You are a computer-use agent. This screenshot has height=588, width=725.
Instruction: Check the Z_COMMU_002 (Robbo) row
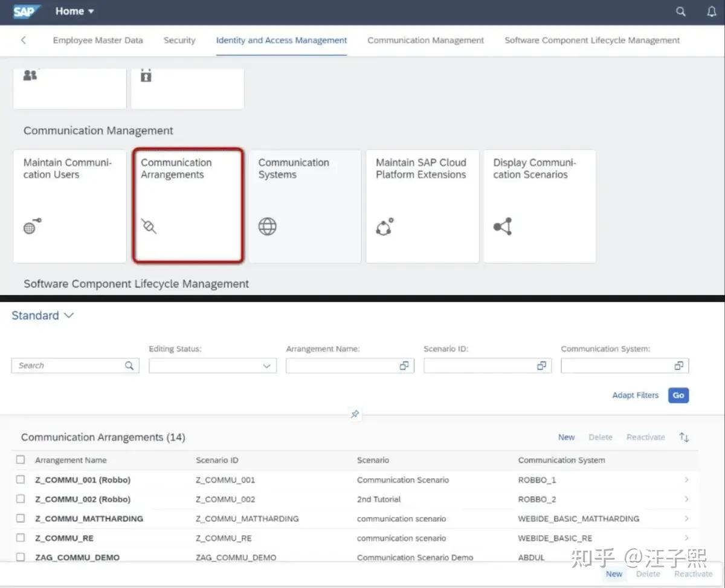21,499
